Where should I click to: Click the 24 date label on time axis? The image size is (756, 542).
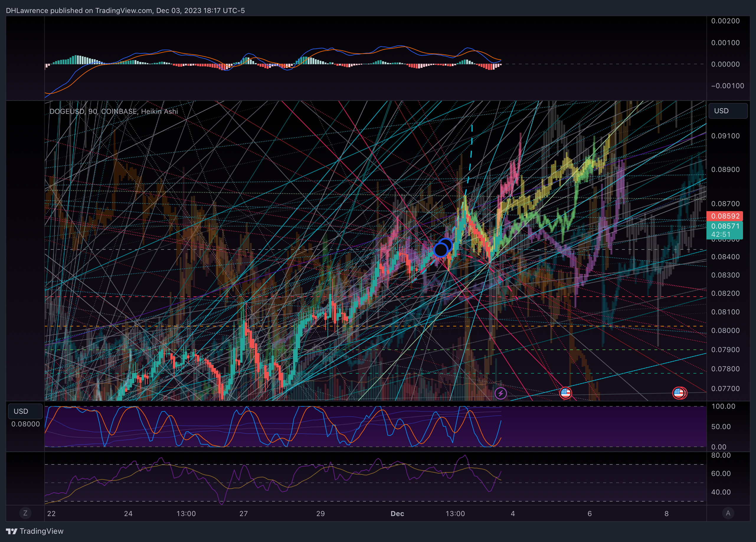[128, 513]
